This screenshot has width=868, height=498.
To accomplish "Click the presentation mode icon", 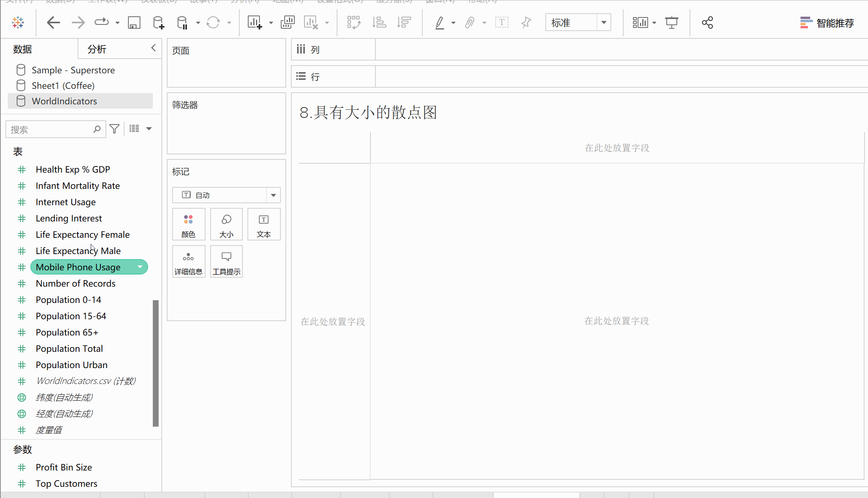I will pyautogui.click(x=671, y=22).
